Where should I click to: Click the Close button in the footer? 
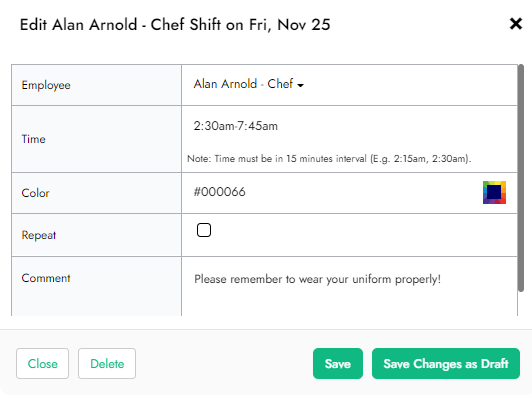click(42, 363)
